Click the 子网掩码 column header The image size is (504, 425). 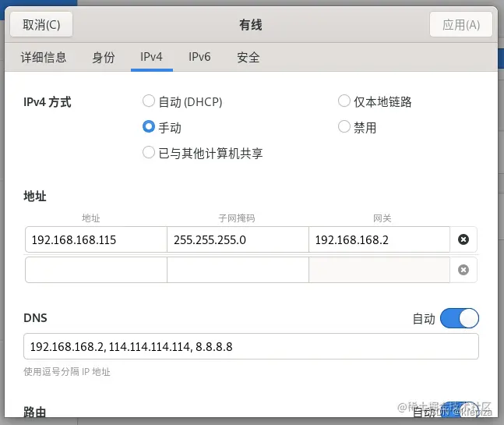click(237, 218)
